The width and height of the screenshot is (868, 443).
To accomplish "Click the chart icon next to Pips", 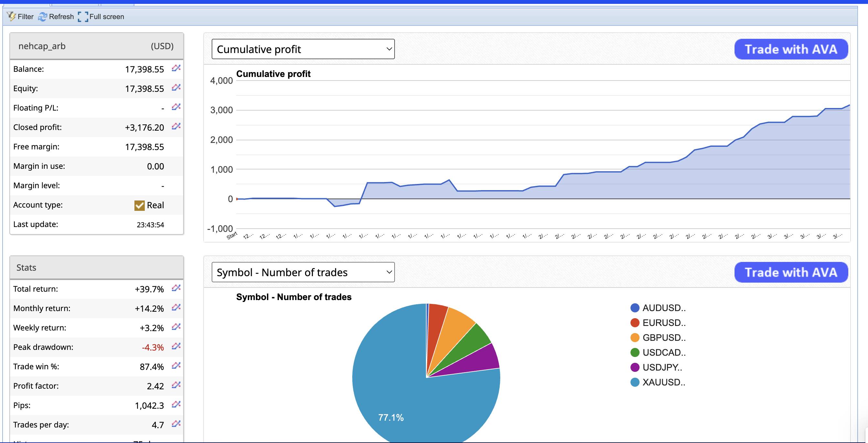I will 176,404.
